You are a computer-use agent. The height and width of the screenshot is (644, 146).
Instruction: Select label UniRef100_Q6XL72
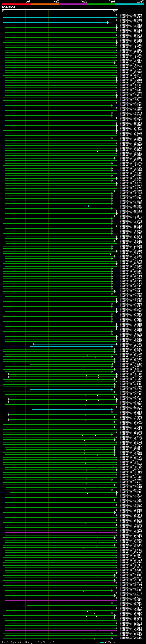tap(131, 67)
